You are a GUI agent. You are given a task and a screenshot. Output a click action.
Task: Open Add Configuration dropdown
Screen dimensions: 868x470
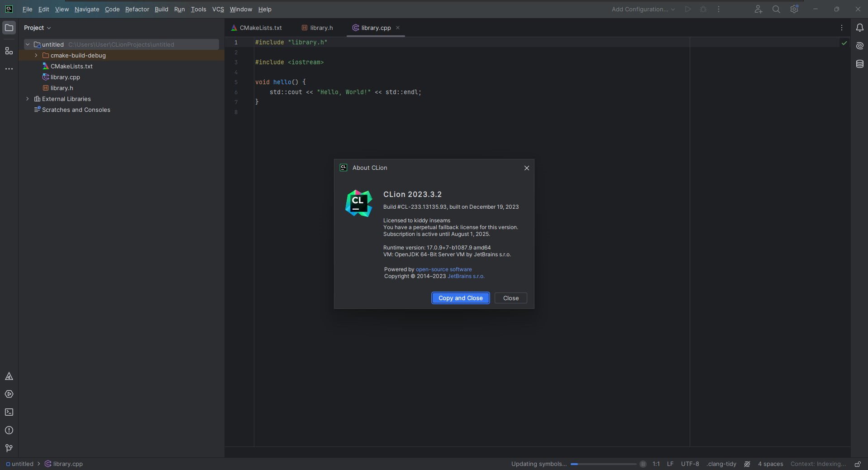pos(643,9)
